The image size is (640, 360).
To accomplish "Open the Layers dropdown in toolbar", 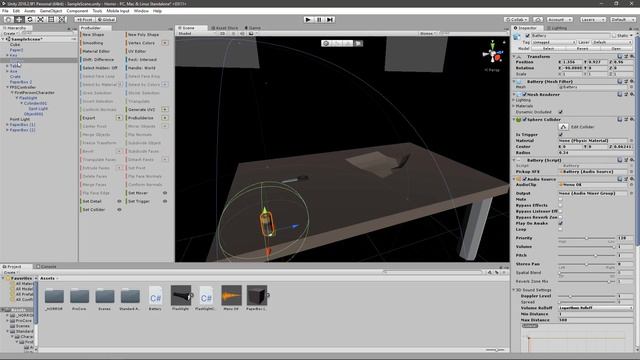I will pyautogui.click(x=592, y=19).
